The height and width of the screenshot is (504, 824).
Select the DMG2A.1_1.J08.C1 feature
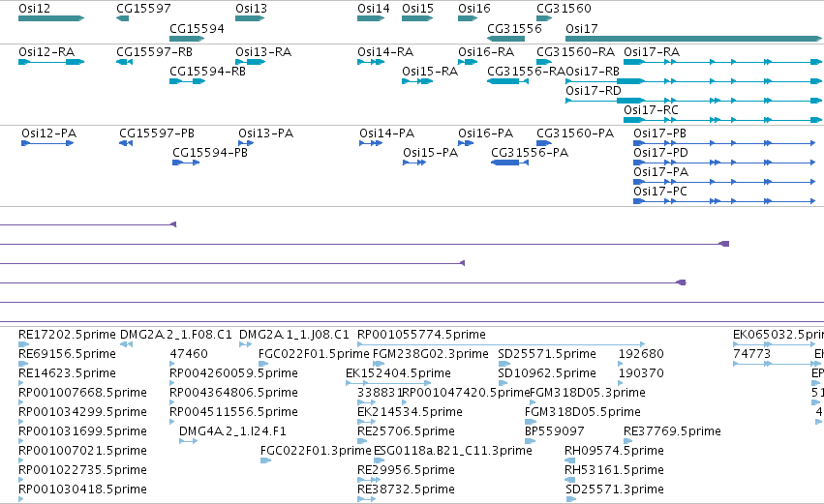(x=245, y=344)
